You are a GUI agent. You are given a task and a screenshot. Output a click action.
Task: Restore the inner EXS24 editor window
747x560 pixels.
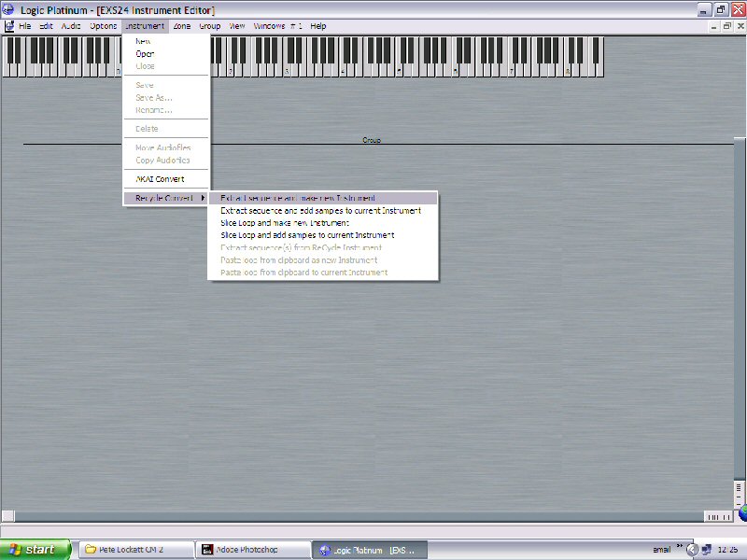(726, 26)
